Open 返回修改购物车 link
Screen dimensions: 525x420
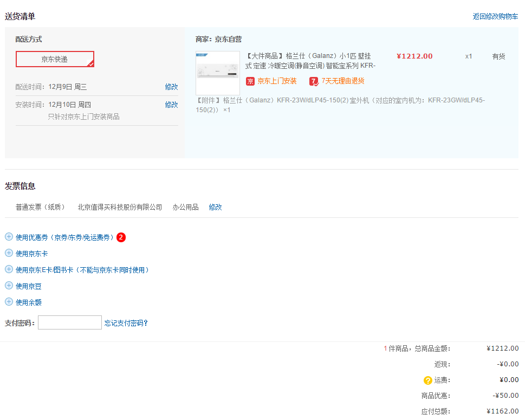(x=495, y=16)
